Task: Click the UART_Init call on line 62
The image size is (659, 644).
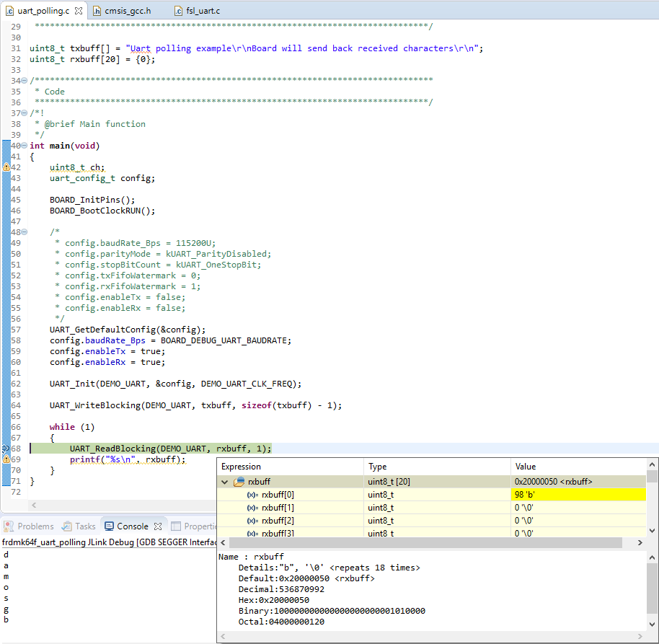Action: click(175, 384)
